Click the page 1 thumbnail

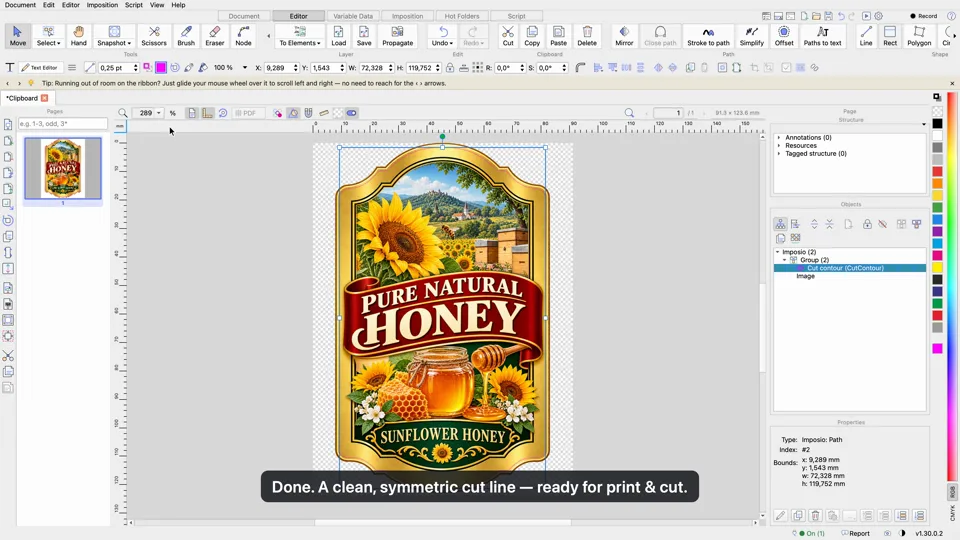point(62,168)
